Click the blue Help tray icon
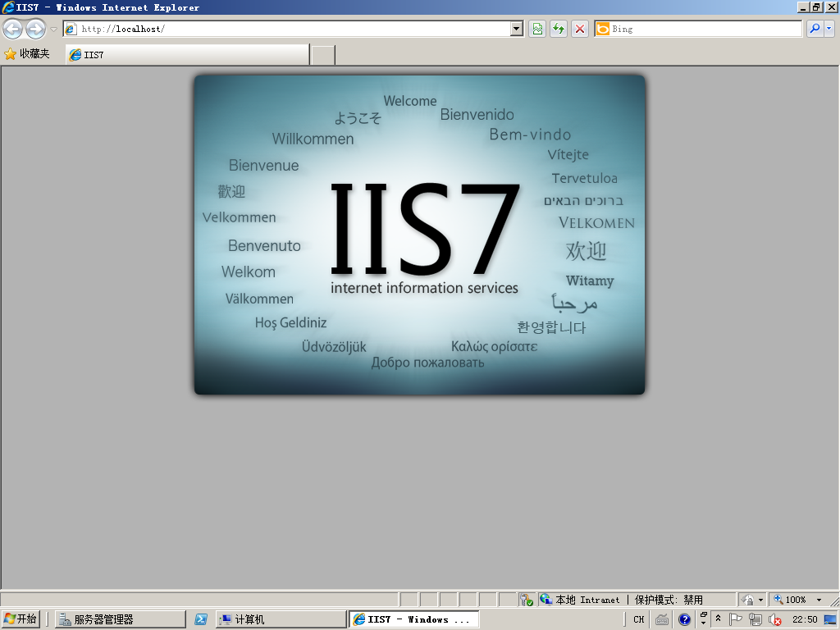The width and height of the screenshot is (840, 630). tap(684, 620)
